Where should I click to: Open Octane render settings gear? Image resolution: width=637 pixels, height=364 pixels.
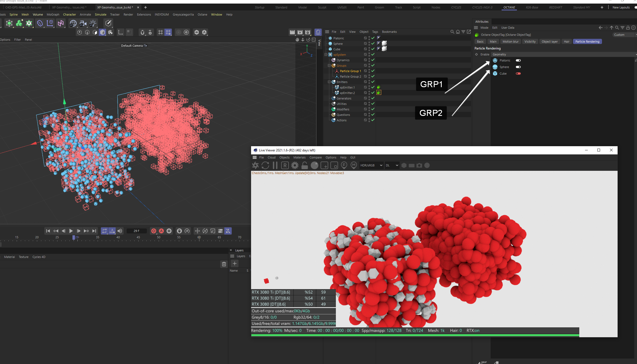(295, 165)
